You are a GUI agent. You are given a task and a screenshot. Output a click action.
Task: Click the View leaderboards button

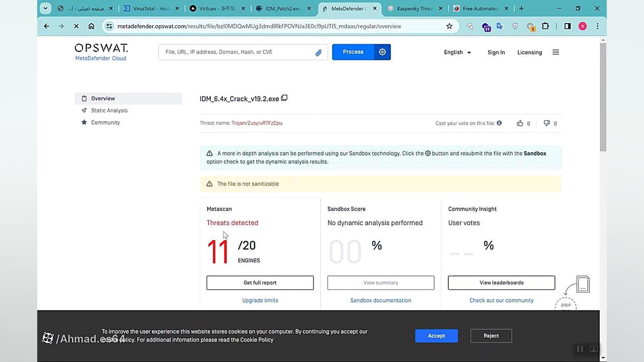point(502,283)
